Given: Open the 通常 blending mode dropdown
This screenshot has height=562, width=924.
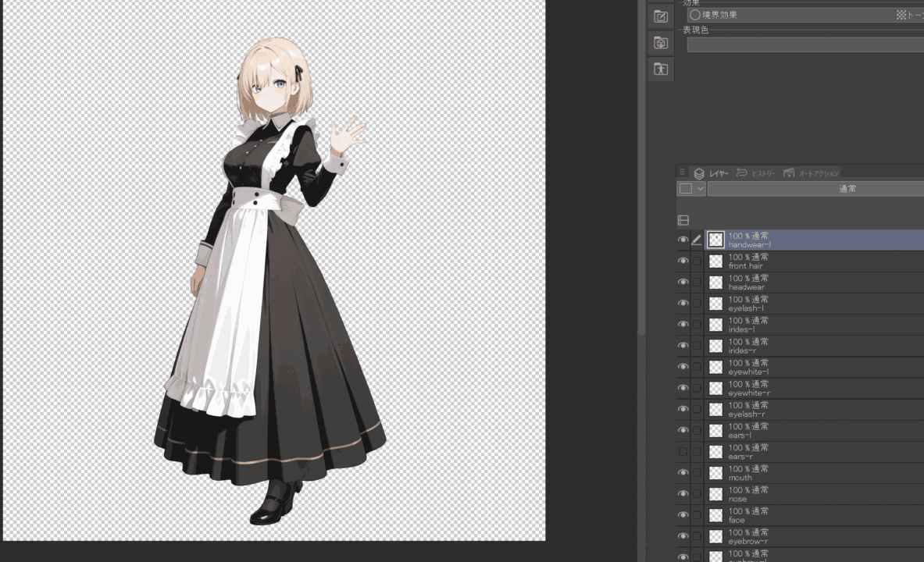Looking at the screenshot, I should [x=815, y=189].
